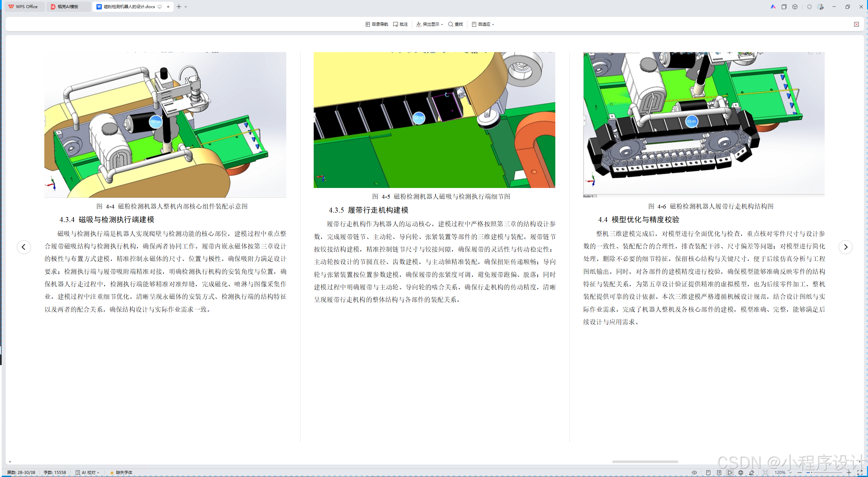The image size is (868, 477).
Task: Click the gray hexagon membership icon
Action: [809, 7]
